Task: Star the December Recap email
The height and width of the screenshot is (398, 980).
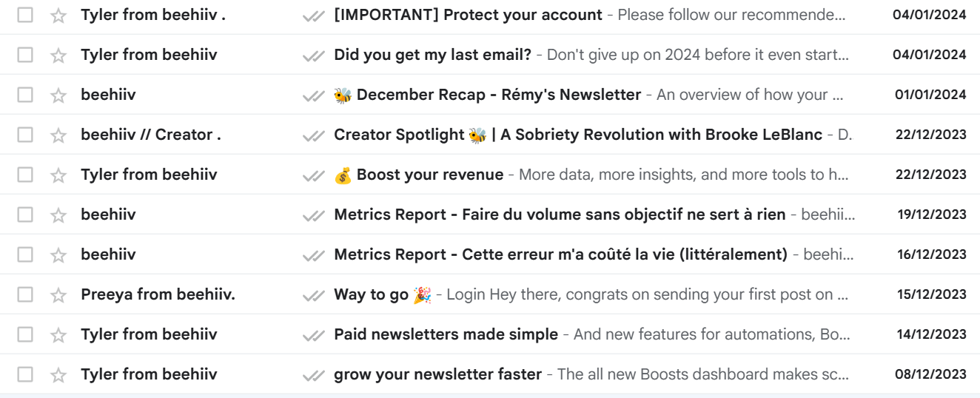Action: (x=58, y=95)
